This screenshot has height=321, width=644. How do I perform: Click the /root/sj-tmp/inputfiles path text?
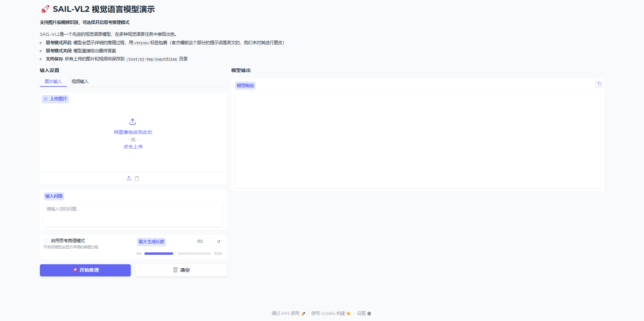[152, 59]
